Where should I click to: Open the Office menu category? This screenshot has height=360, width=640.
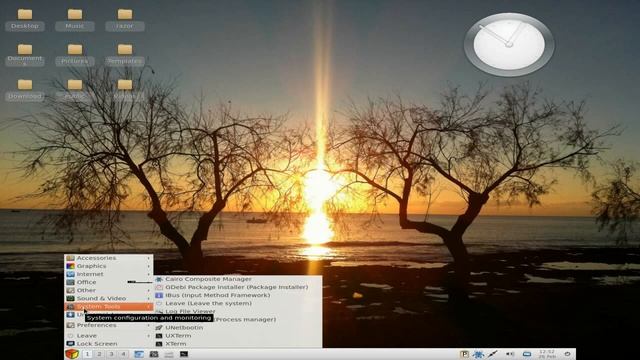click(109, 282)
